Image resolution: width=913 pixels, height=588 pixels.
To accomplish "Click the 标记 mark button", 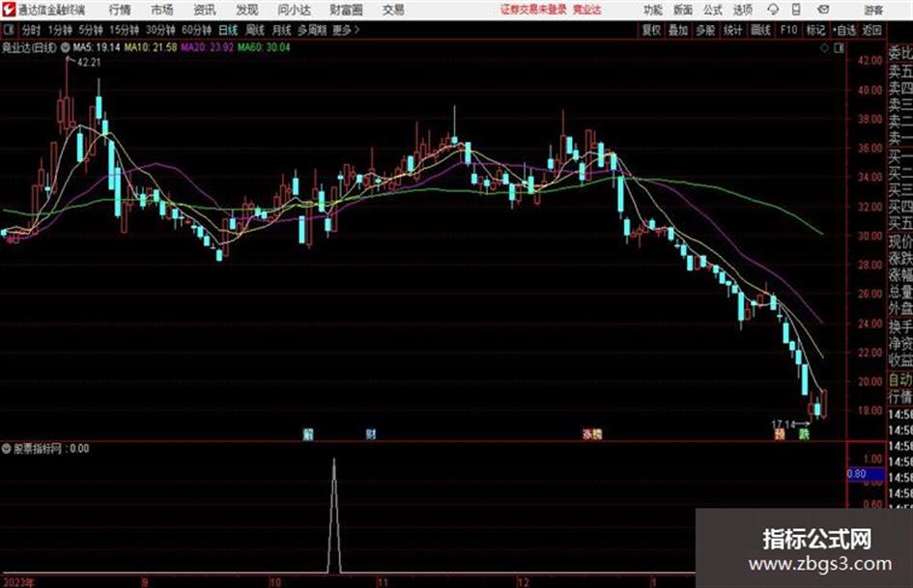I will pyautogui.click(x=815, y=30).
